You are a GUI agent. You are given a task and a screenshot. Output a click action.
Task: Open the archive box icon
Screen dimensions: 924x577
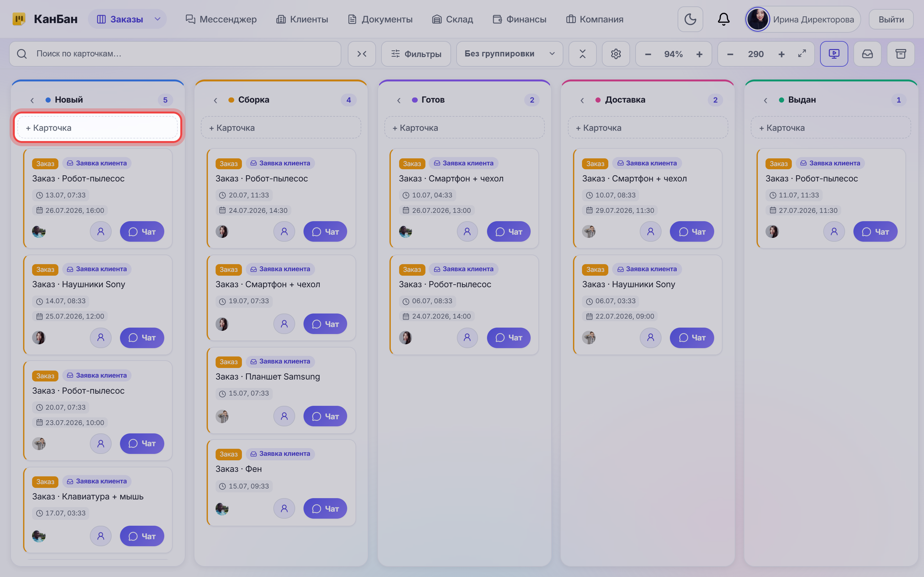tap(901, 54)
